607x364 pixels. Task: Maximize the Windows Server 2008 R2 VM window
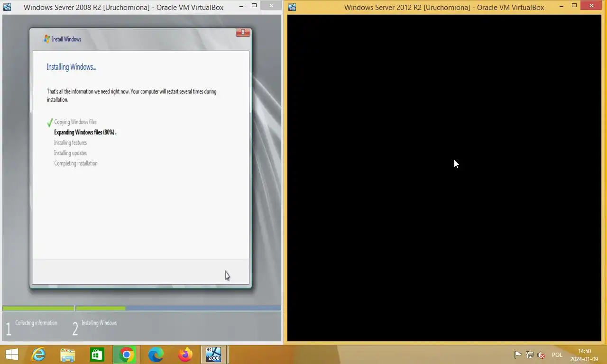pyautogui.click(x=254, y=6)
